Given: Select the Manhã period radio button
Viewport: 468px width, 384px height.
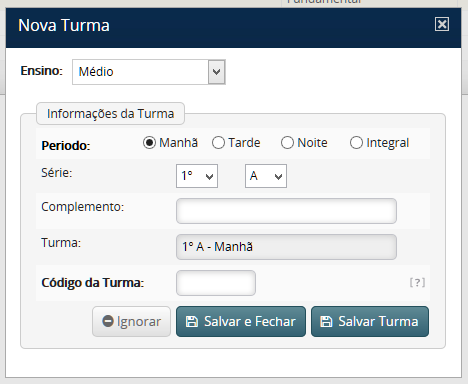Looking at the screenshot, I should [x=149, y=143].
